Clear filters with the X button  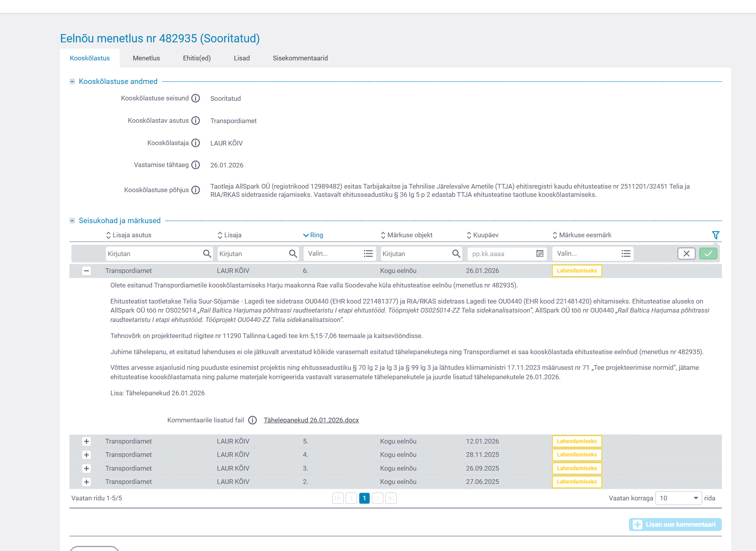coord(686,254)
